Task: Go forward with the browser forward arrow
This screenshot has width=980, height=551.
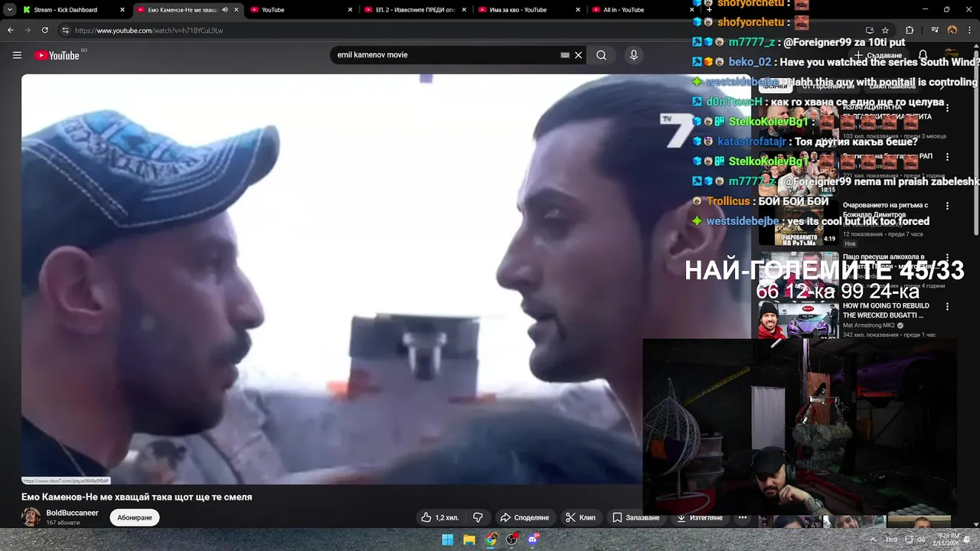Action: point(28,31)
